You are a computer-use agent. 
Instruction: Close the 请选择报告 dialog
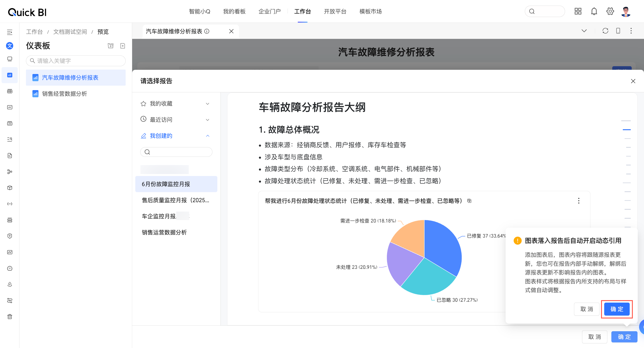pos(633,81)
